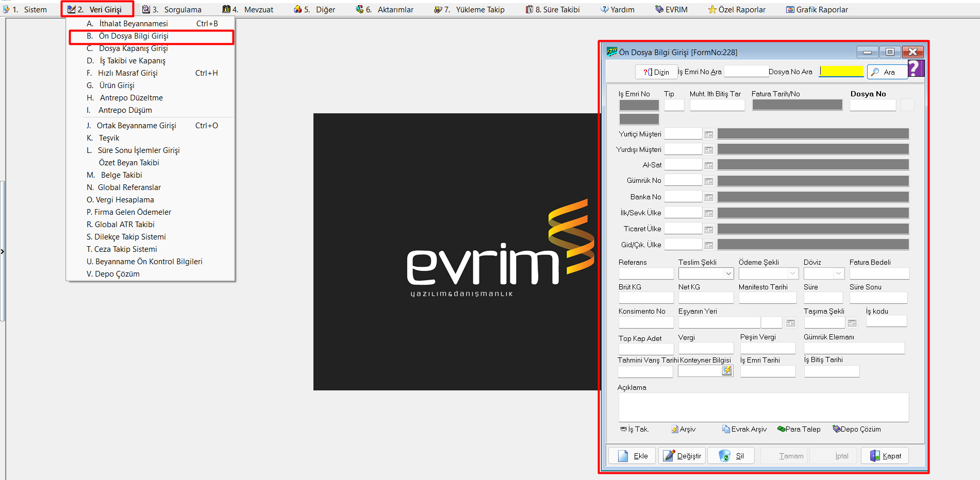Click the Dosya No input field
The height and width of the screenshot is (480, 980).
(873, 105)
